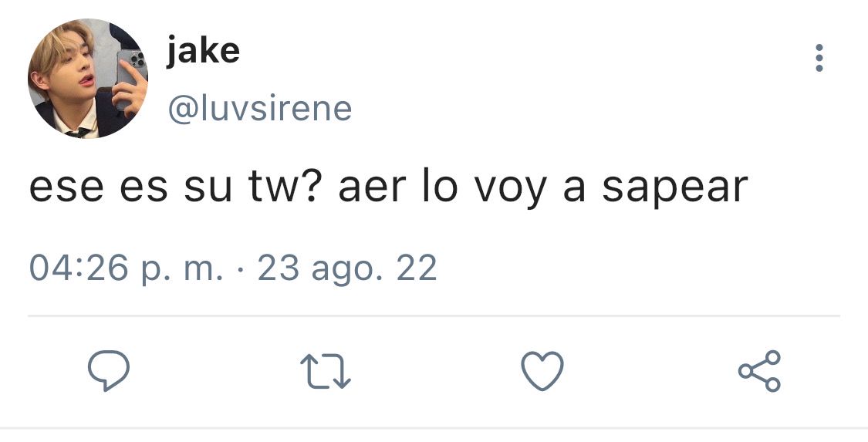Visit the @luvsirene handle
The height and width of the screenshot is (442, 868).
259,109
